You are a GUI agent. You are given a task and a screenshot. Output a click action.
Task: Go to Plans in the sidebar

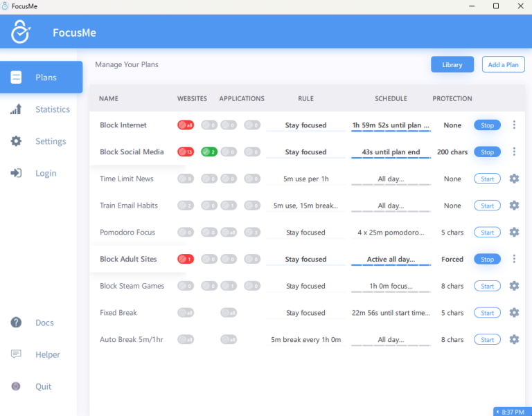pyautogui.click(x=41, y=78)
